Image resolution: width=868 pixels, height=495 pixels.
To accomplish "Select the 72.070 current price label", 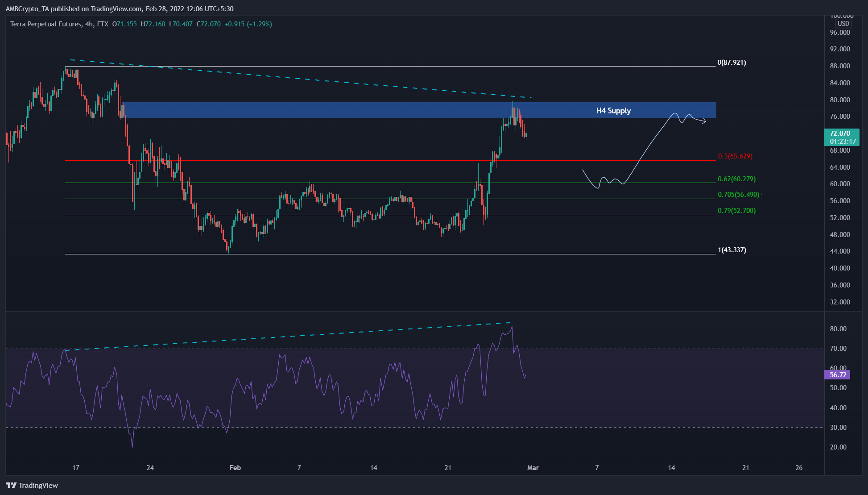I will (x=842, y=133).
